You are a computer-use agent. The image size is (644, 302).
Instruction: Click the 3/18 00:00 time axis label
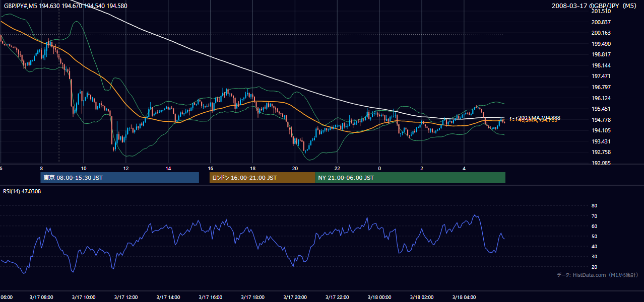click(379, 297)
